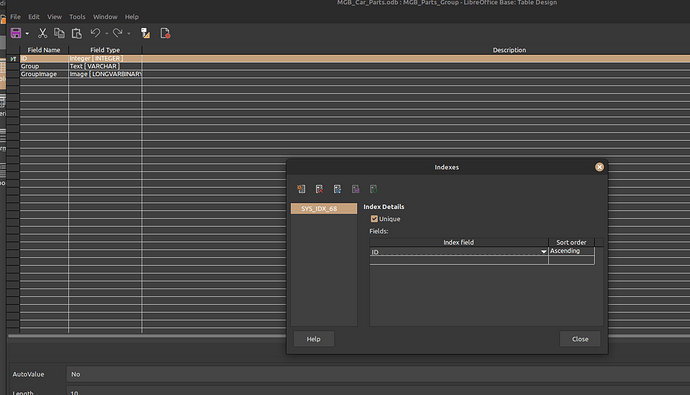690x395 pixels.
Task: Save the table design with the Save icon
Action: (16, 33)
